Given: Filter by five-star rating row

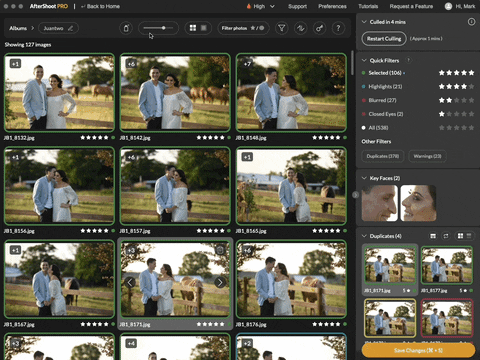Looking at the screenshot, I should 456,73.
